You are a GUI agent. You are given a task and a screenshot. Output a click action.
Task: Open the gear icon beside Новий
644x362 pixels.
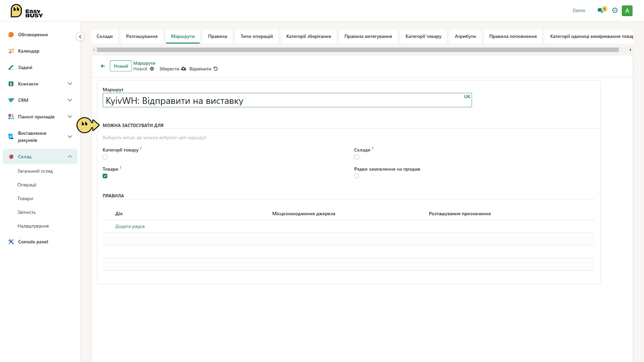pos(152,69)
